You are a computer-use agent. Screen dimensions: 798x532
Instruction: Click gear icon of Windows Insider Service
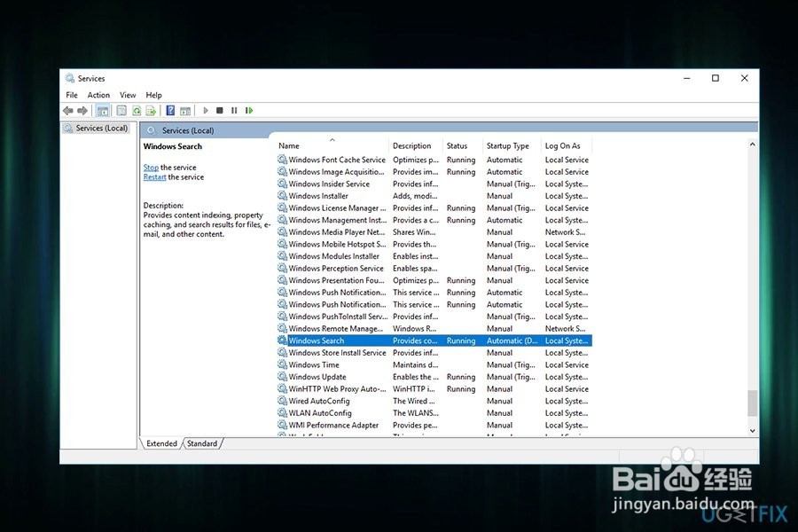coord(283,184)
